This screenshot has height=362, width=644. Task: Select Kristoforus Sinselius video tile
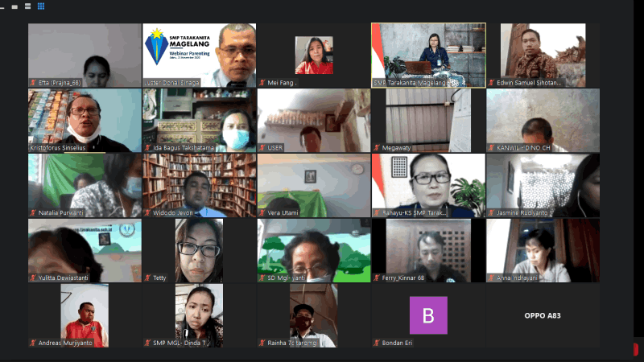[x=85, y=120]
